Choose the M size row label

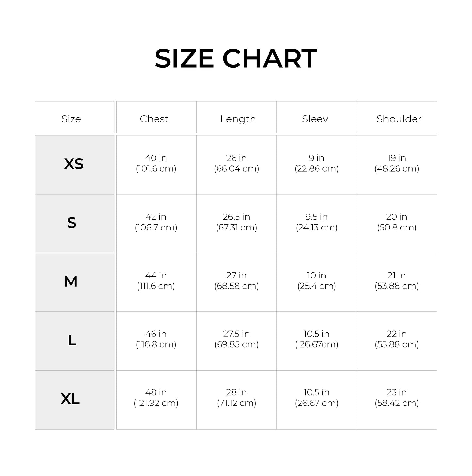coord(71,281)
